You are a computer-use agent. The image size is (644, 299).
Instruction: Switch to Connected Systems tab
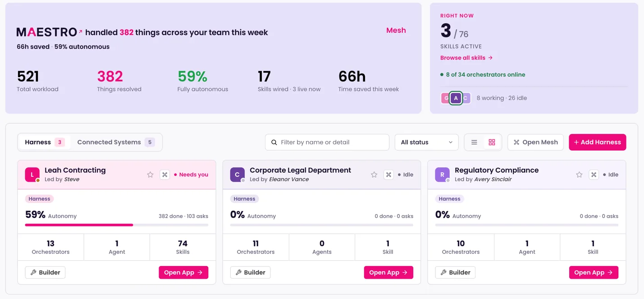116,142
